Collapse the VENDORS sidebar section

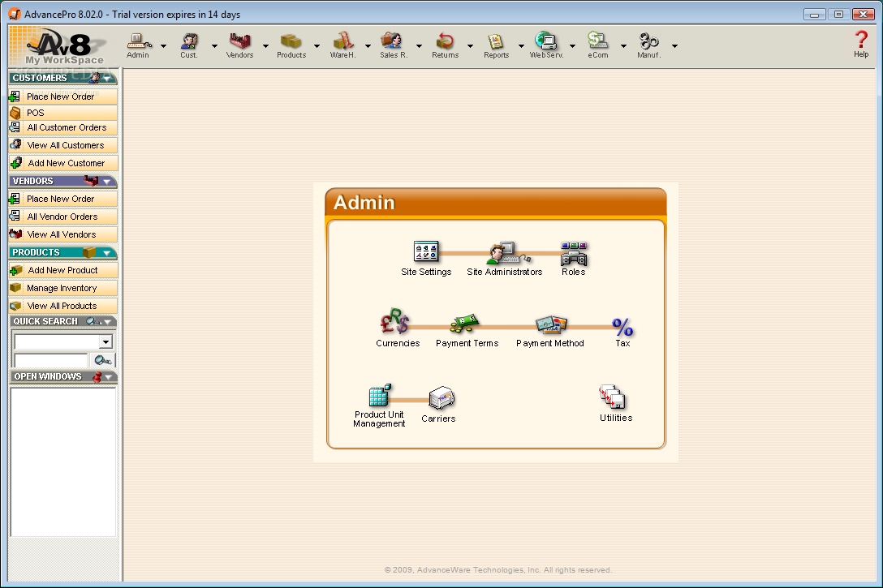pyautogui.click(x=107, y=182)
